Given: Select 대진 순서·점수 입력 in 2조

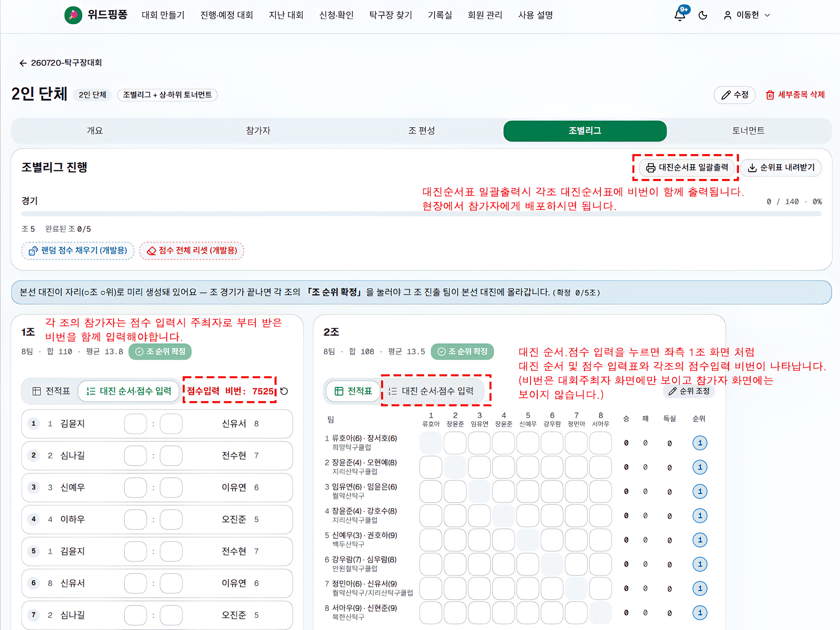Looking at the screenshot, I should tap(432, 391).
